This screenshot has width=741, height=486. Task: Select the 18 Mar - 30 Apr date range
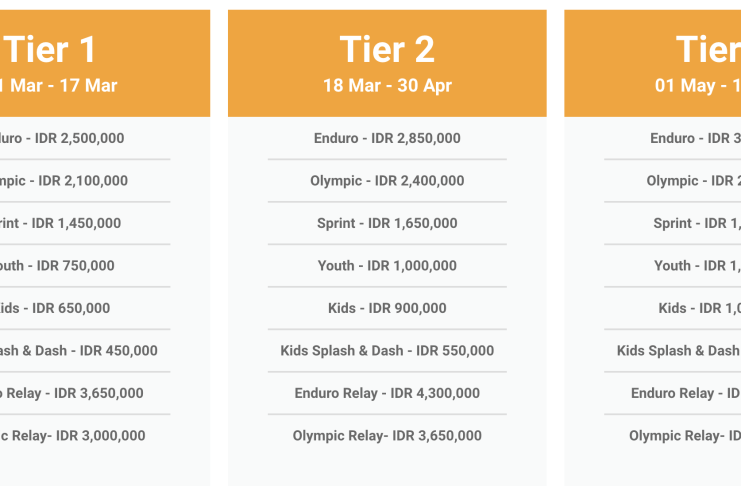387,86
